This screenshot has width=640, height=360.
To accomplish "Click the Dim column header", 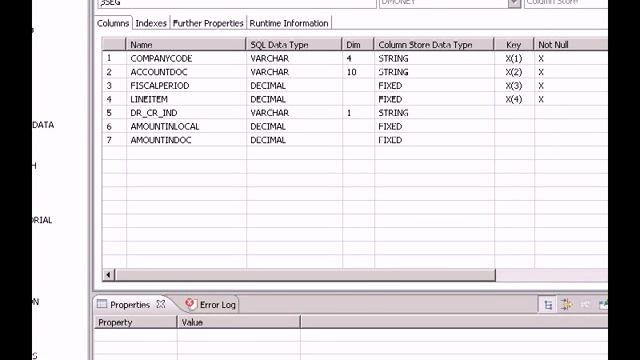I will click(358, 44).
